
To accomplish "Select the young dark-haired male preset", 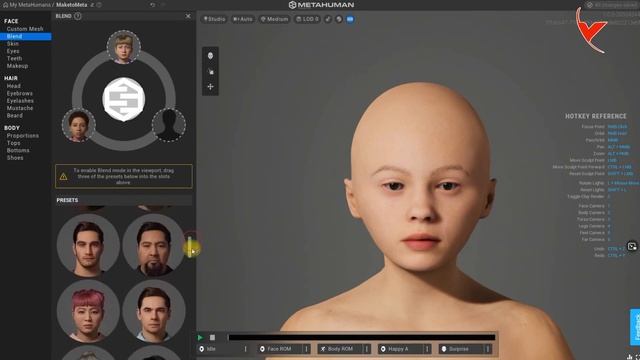I will pyautogui.click(x=88, y=245).
